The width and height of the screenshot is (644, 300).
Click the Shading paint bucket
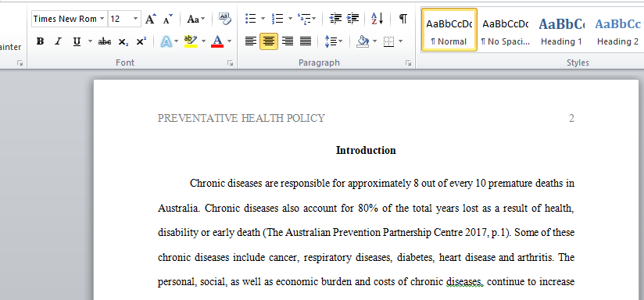click(x=363, y=41)
